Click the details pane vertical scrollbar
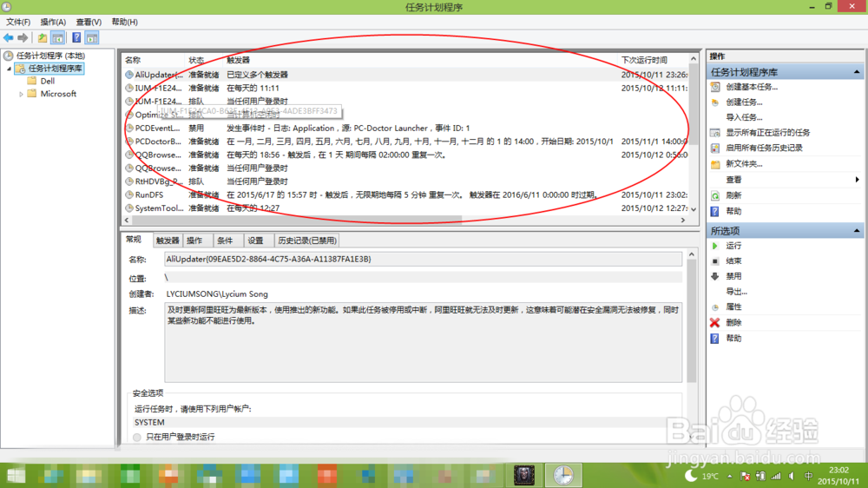 [x=692, y=321]
